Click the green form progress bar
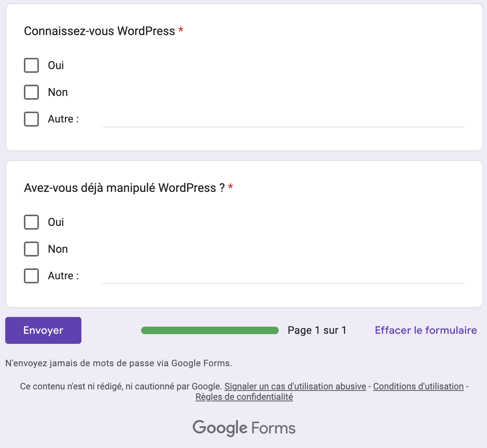This screenshot has height=448, width=487. (210, 330)
